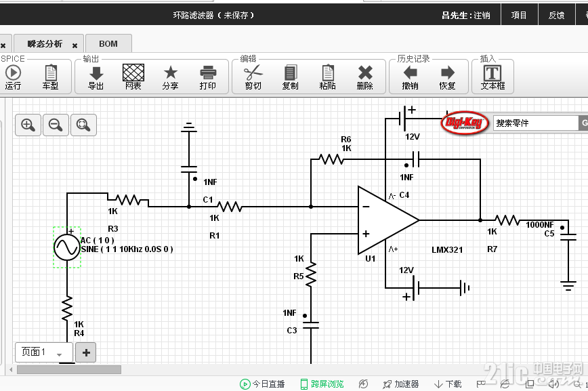
Task: Click the Digi-Key logo
Action: point(465,123)
